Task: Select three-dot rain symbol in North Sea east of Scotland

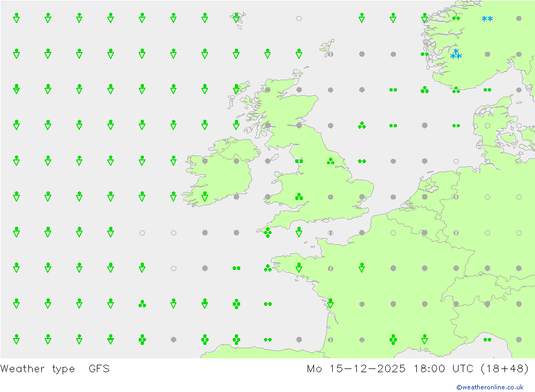Action: click(362, 126)
